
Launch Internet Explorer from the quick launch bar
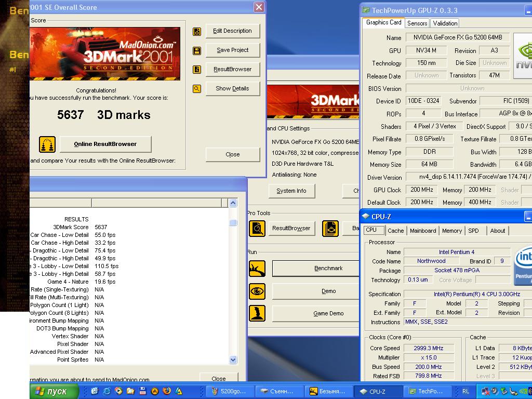click(107, 391)
